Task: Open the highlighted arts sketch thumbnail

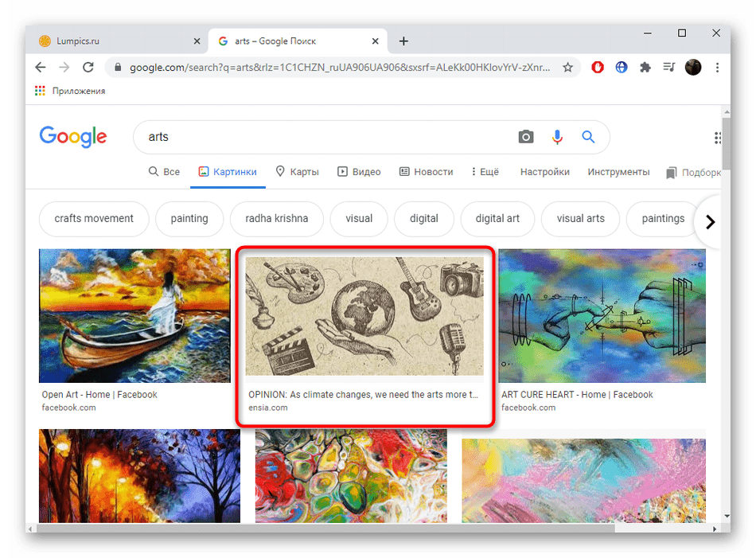Action: (364, 316)
